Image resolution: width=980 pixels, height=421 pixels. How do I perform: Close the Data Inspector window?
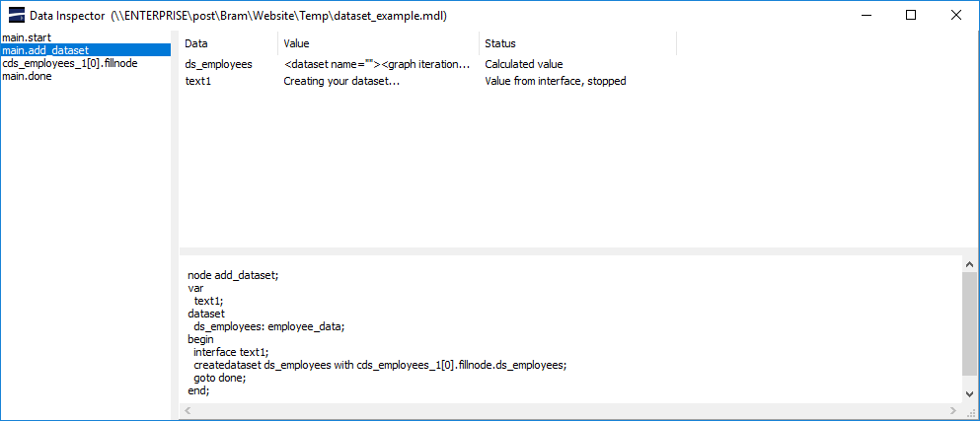(x=956, y=15)
